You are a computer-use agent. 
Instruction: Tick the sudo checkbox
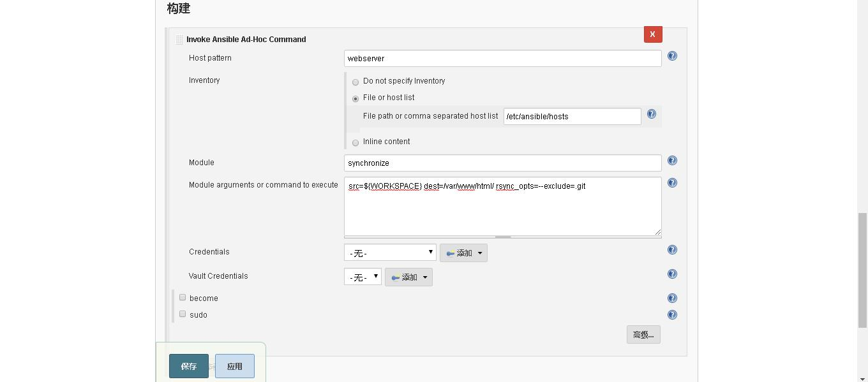pyautogui.click(x=183, y=314)
